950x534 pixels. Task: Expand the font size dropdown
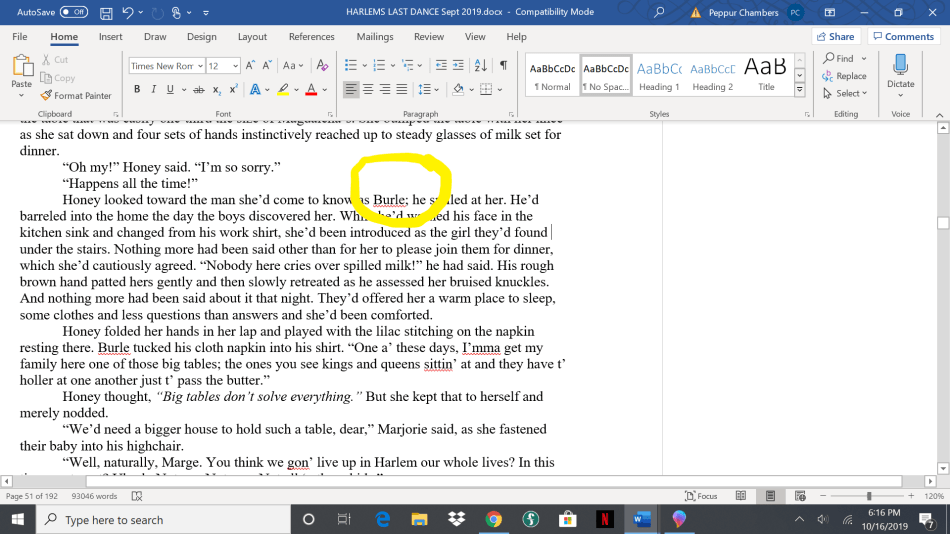(235, 66)
